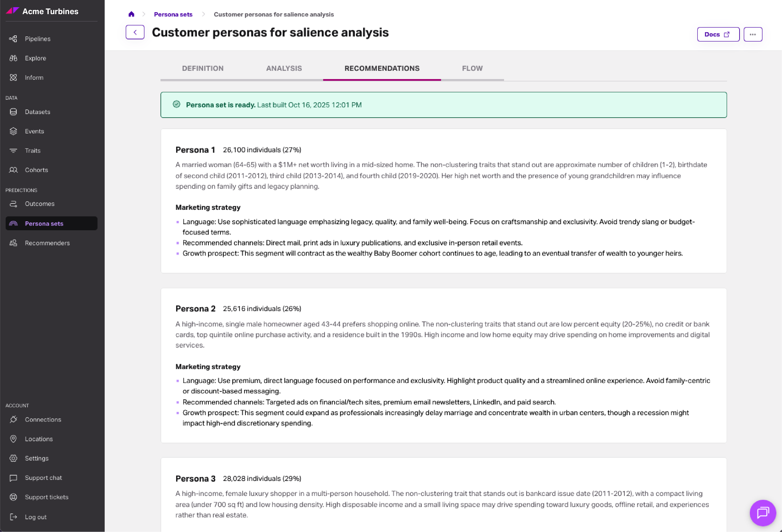Select Recommenders in the sidebar
Screen dimensions: 782x532
47,243
